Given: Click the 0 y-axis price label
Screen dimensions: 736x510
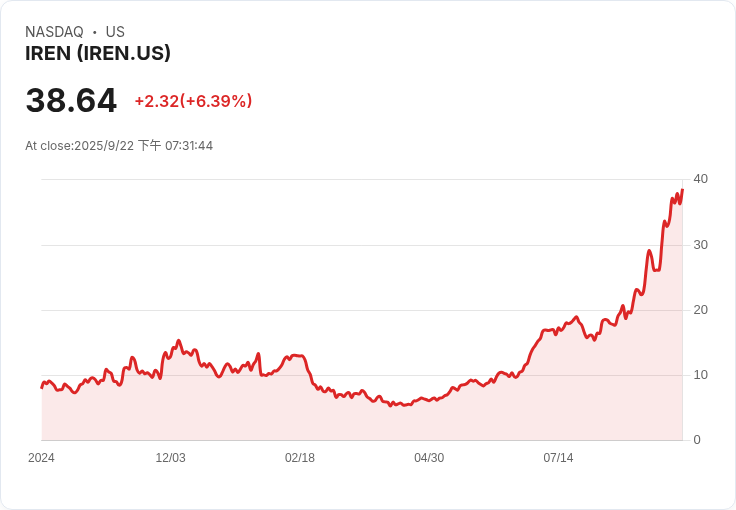Looking at the screenshot, I should coord(697,440).
